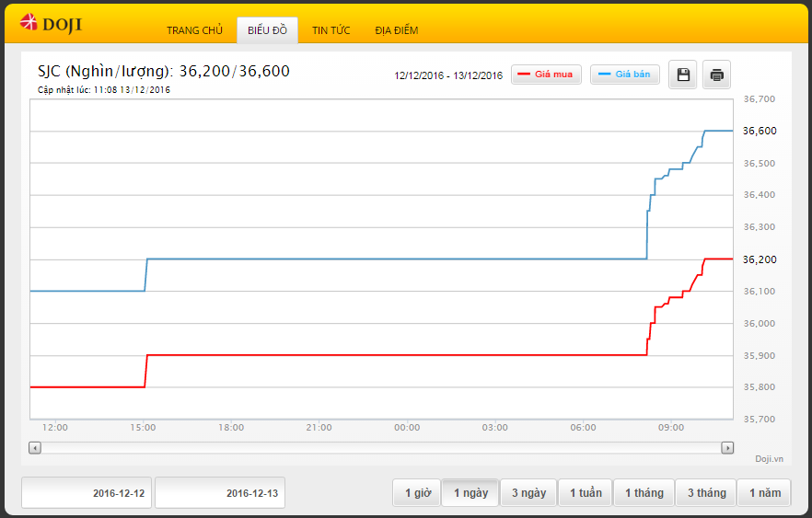
Task: Switch chart to 3 ngày range
Action: (x=528, y=492)
